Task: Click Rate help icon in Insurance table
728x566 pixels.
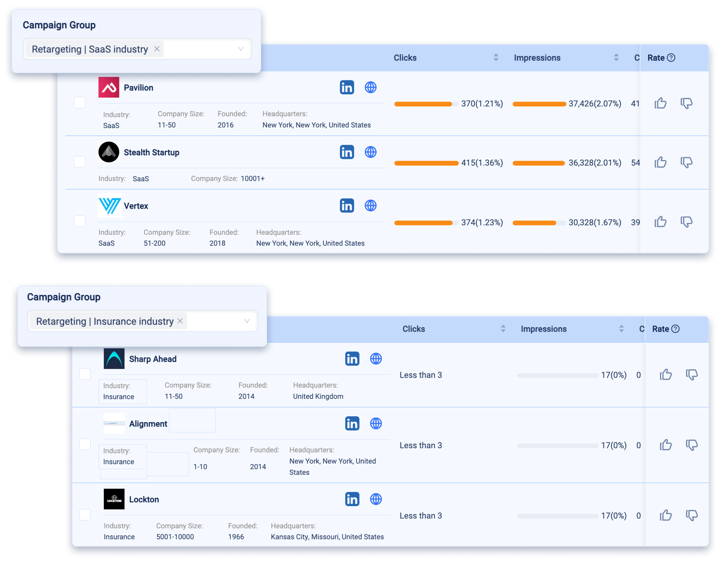Action: click(675, 329)
